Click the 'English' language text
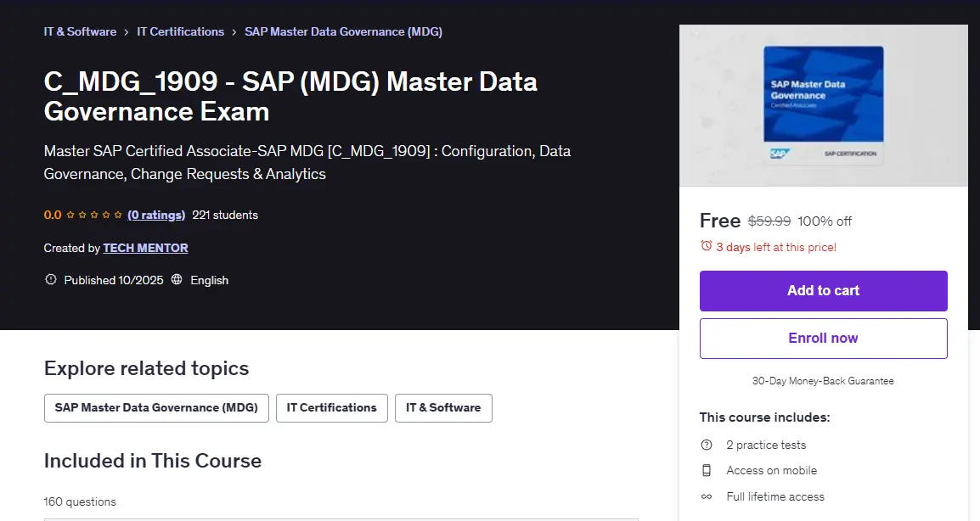This screenshot has height=521, width=980. 210,281
